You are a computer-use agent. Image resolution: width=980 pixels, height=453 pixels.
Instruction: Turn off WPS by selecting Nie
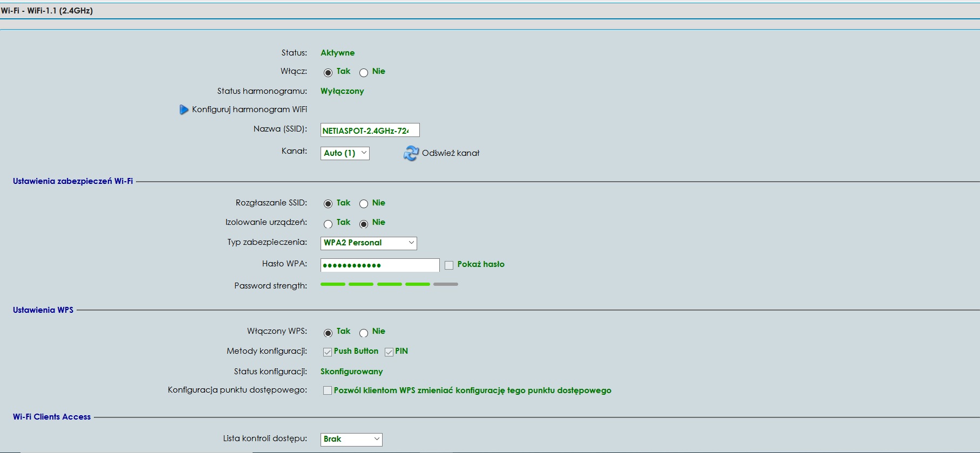tap(364, 333)
